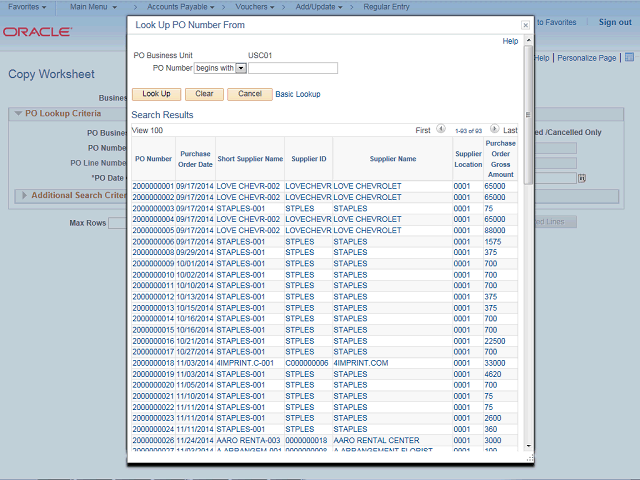The image size is (640, 480).
Task: Select PO number 2000000001
Action: tap(153, 186)
